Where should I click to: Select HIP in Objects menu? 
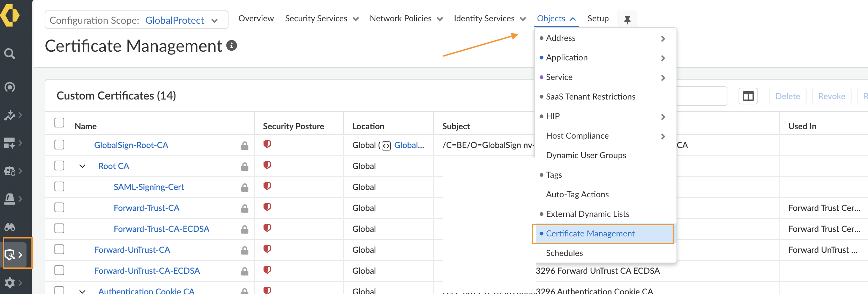tap(605, 116)
